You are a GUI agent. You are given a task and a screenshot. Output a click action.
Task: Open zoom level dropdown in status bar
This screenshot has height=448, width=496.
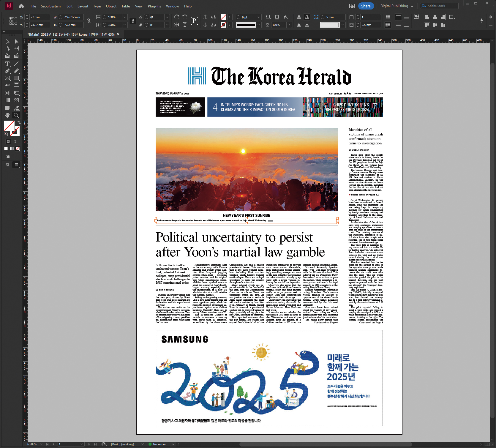pyautogui.click(x=41, y=444)
